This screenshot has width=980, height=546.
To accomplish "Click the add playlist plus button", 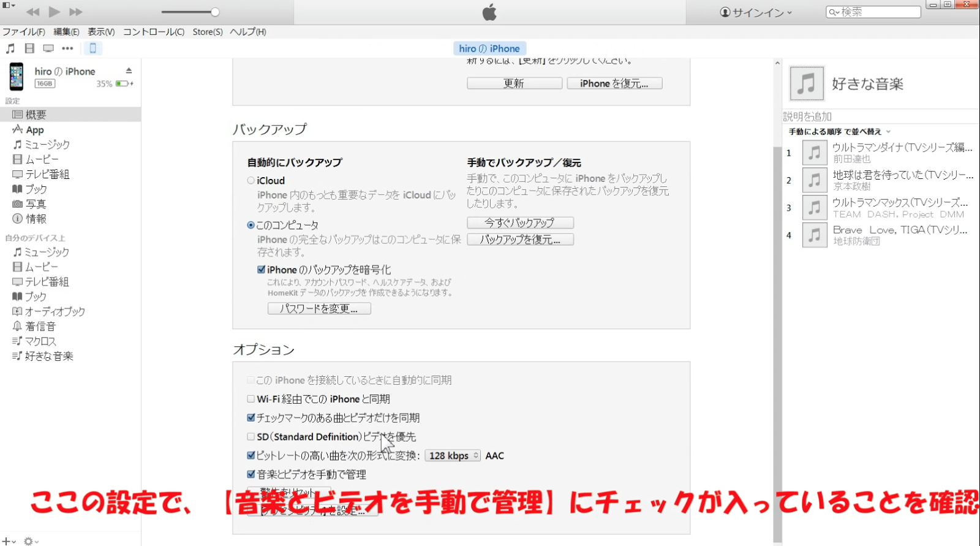I will pos(8,541).
